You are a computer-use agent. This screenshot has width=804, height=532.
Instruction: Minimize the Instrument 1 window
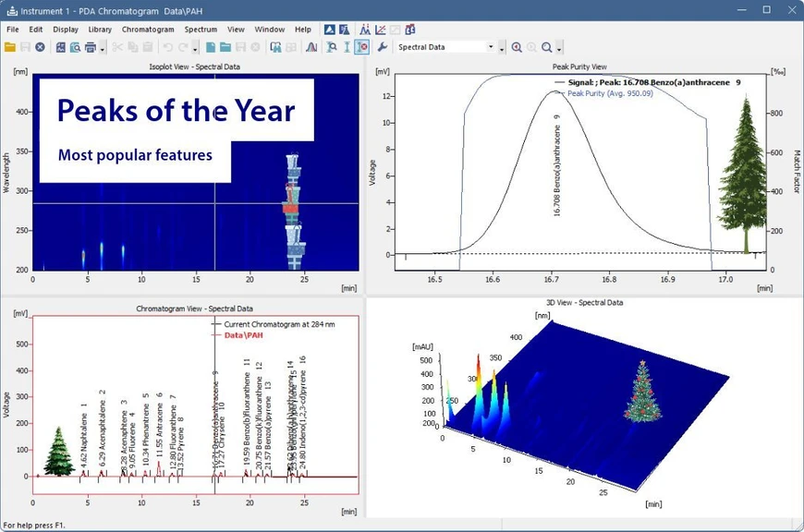[x=741, y=10]
